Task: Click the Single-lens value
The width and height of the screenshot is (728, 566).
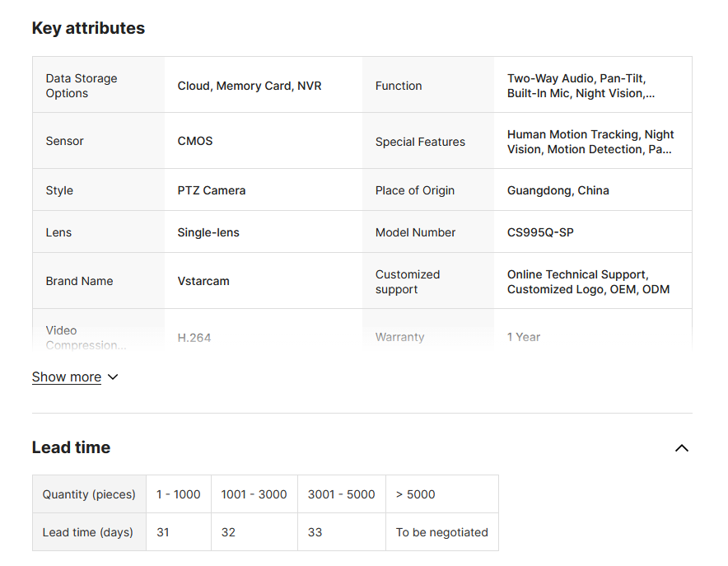Action: (x=208, y=232)
